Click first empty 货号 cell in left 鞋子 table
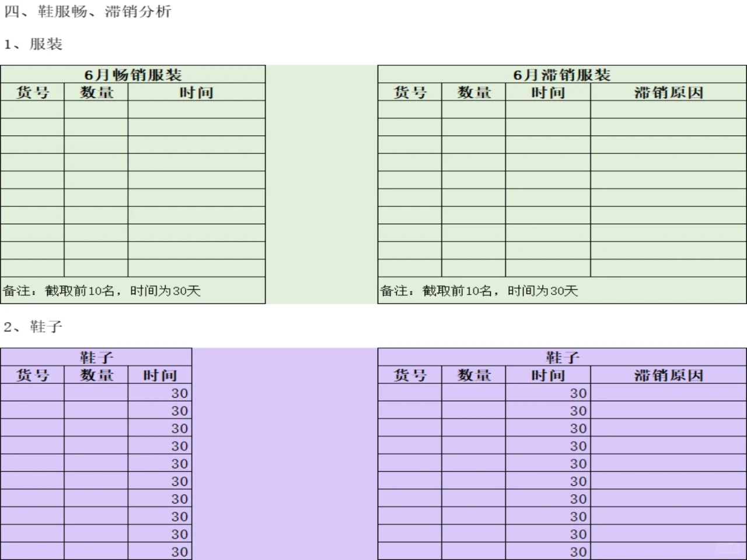Screen dimensions: 747x560 click(32, 393)
